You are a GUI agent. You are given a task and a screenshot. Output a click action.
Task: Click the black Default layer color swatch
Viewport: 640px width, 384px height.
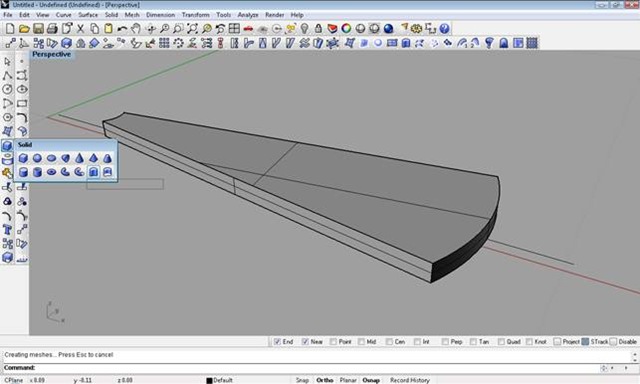(x=209, y=380)
